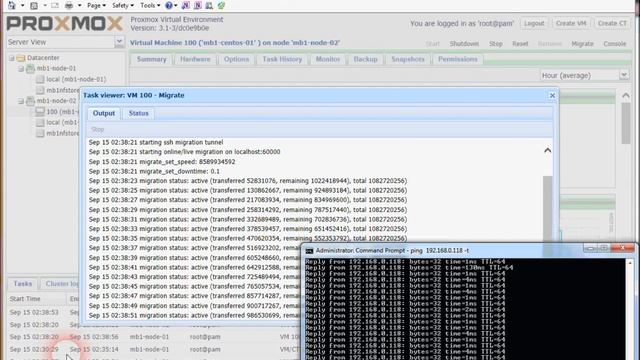This screenshot has height=360, width=640.
Task: Select local (mb1-node-01) storage in tree
Action: pos(76,79)
